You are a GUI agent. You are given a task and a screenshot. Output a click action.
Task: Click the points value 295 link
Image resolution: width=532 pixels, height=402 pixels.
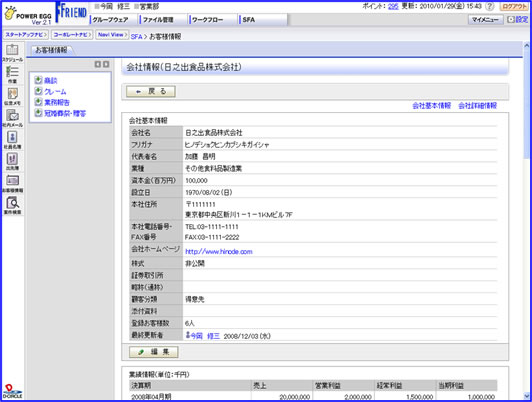[393, 6]
